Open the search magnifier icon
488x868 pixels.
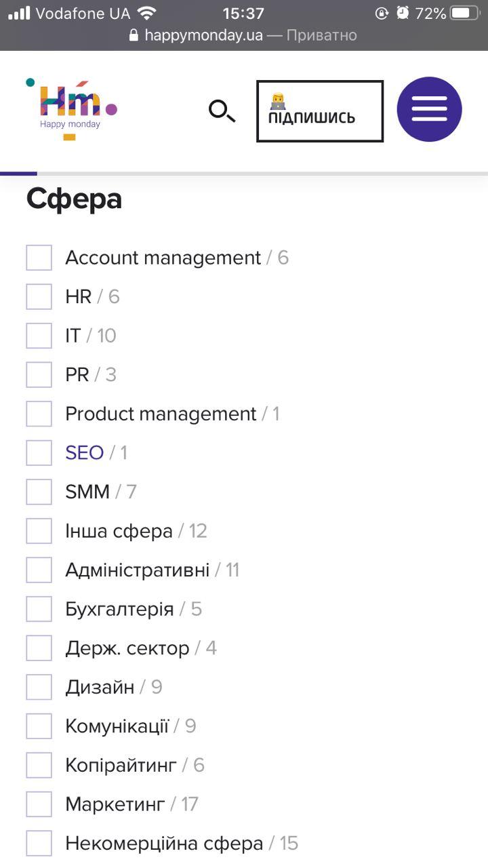[222, 111]
